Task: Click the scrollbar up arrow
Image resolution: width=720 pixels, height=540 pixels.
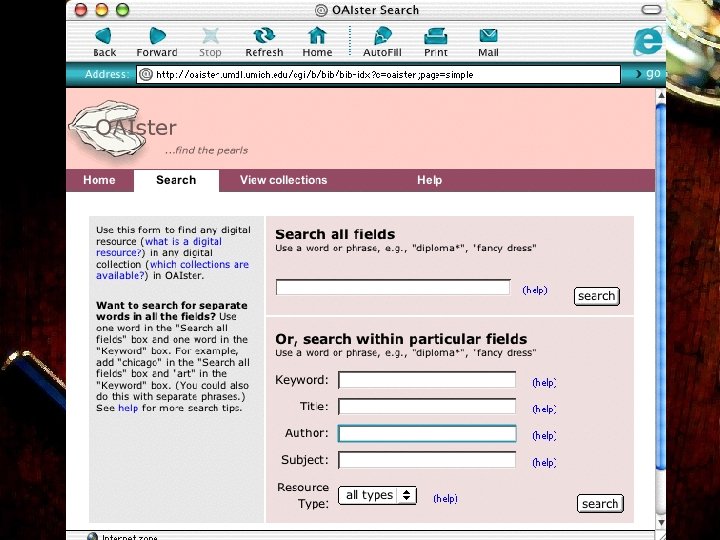Action: (x=661, y=96)
